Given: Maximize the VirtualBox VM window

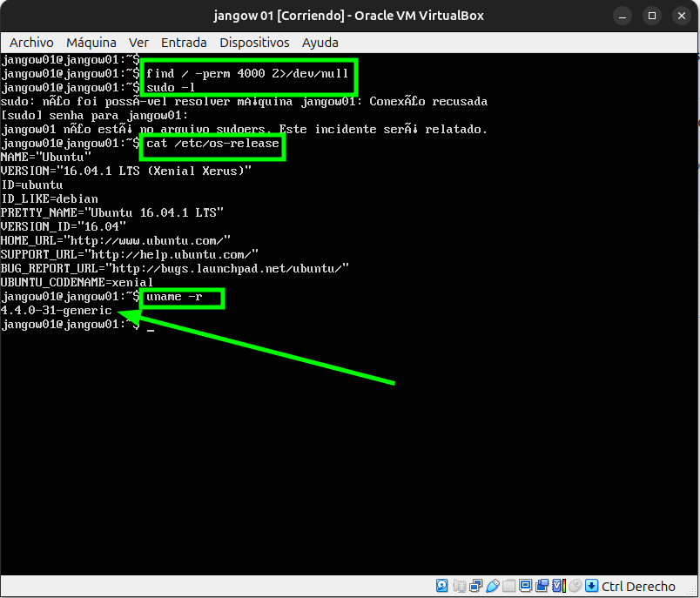Looking at the screenshot, I should pos(653,15).
